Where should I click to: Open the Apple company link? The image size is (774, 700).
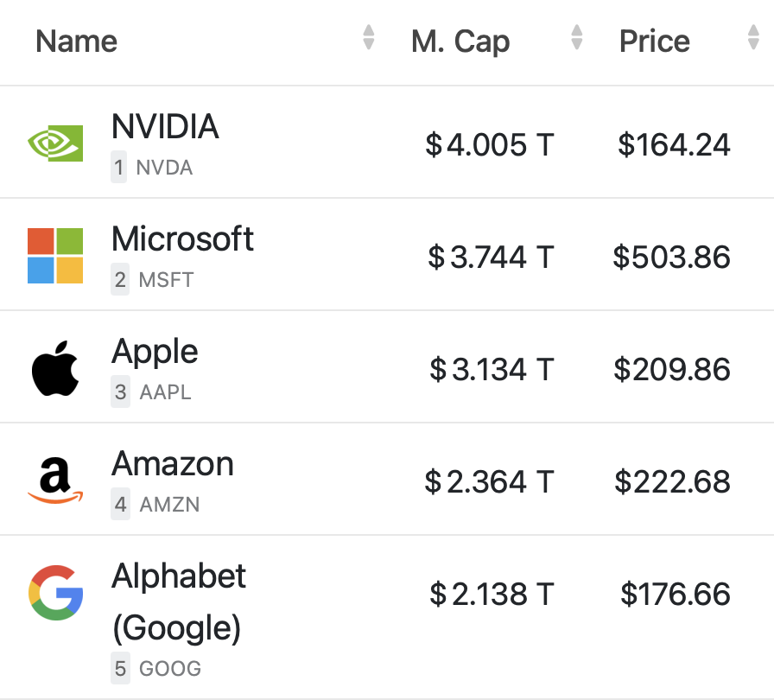click(x=155, y=353)
